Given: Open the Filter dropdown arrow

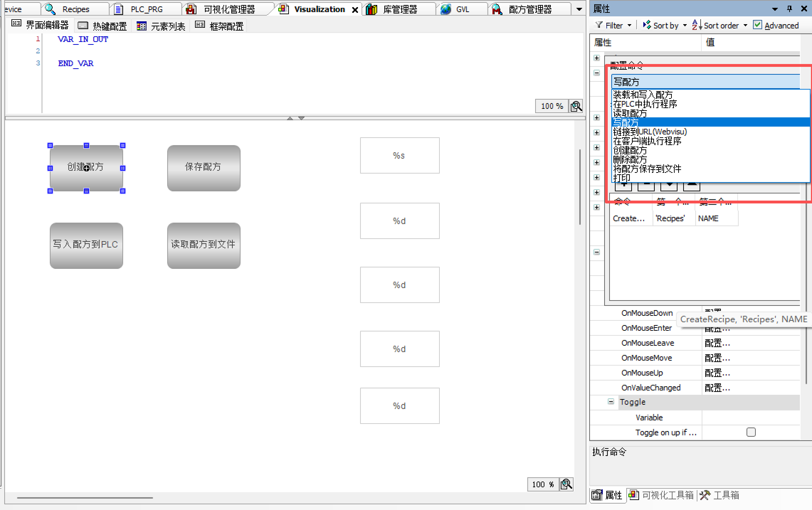Looking at the screenshot, I should click(x=629, y=25).
